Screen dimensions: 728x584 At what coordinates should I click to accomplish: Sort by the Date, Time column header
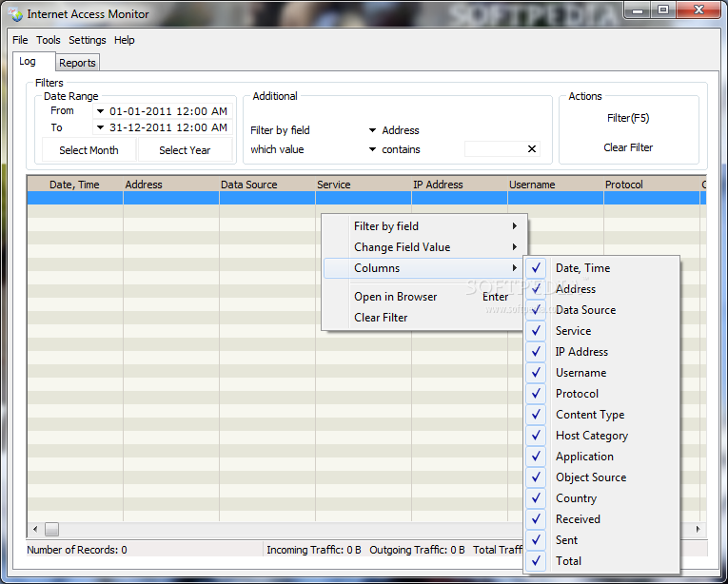tap(75, 185)
